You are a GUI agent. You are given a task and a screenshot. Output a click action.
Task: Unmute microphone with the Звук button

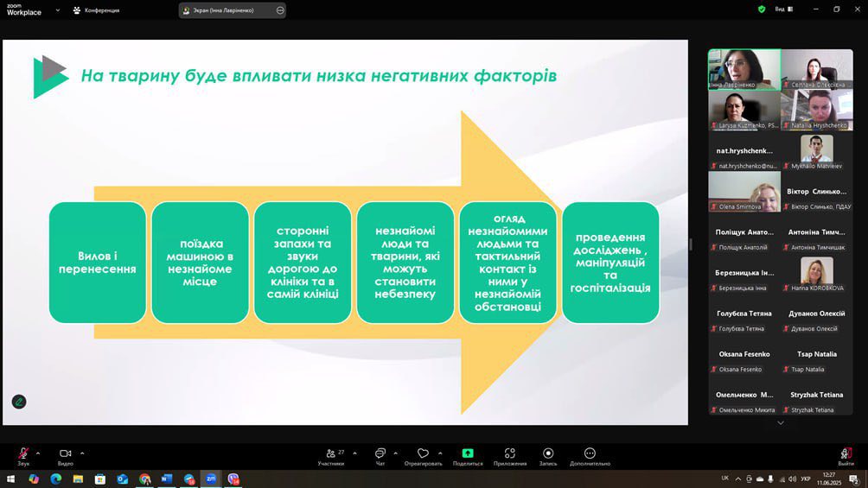[x=23, y=456]
